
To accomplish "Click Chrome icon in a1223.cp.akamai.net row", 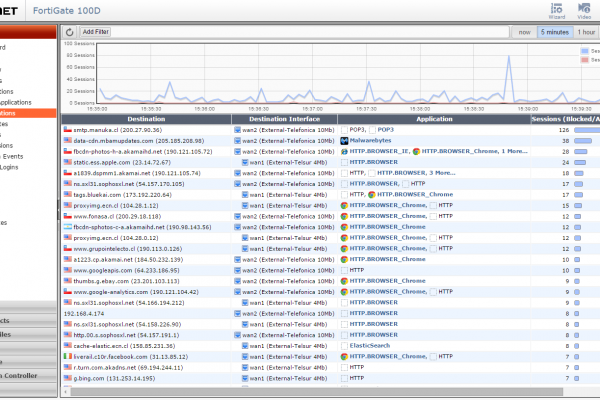I will pos(344,260).
